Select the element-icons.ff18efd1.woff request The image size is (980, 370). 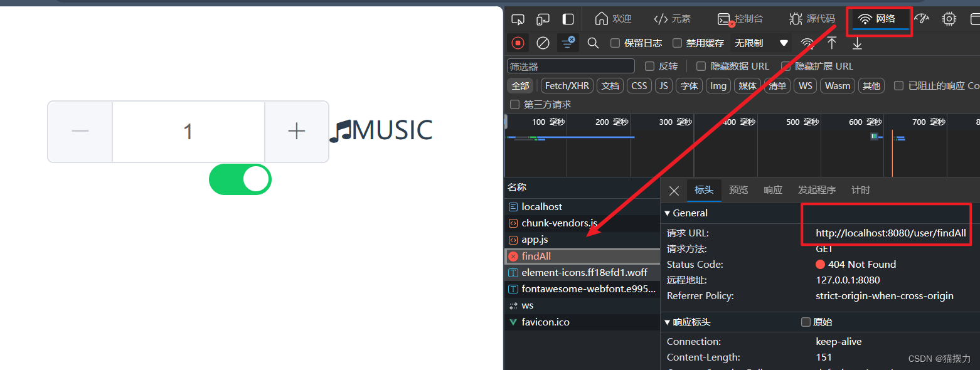click(x=582, y=273)
